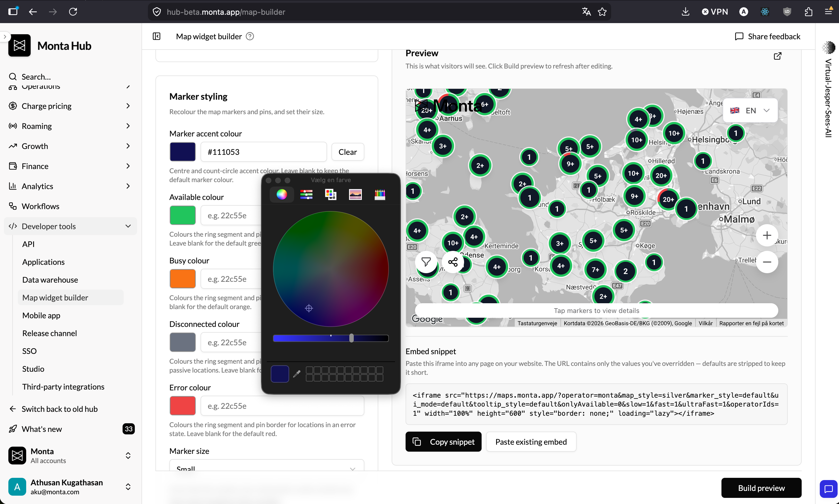Open browser downloads
This screenshot has width=839, height=504.
(x=686, y=12)
